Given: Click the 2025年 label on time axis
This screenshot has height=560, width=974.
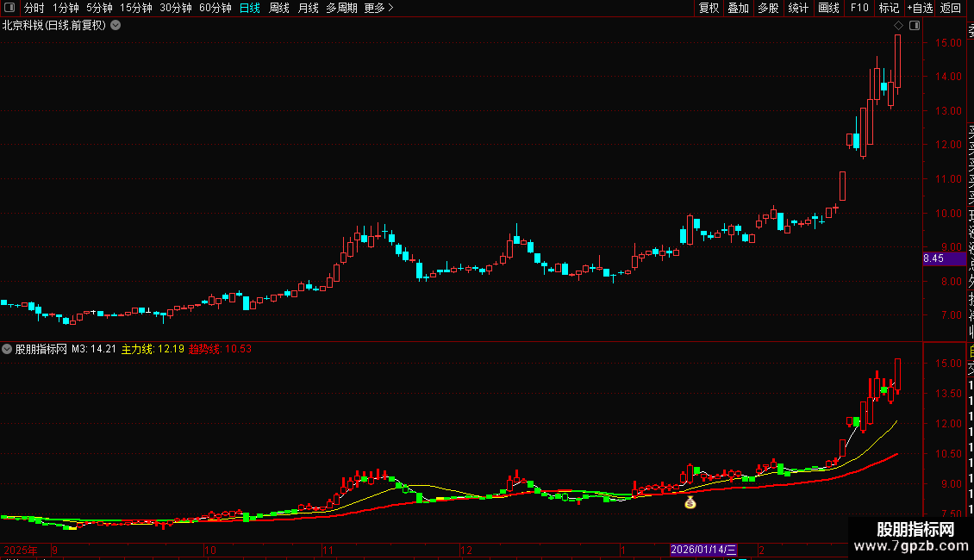Looking at the screenshot, I should click(x=21, y=550).
